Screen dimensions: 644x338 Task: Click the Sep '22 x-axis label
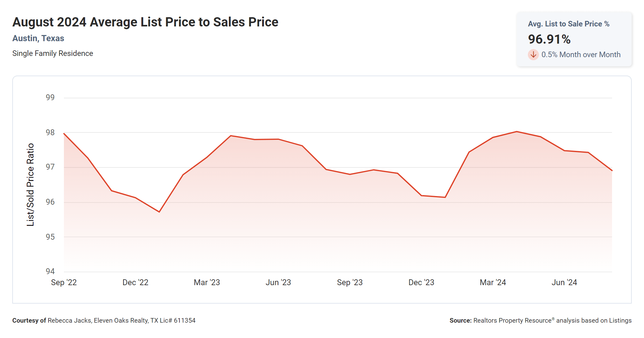pyautogui.click(x=64, y=282)
